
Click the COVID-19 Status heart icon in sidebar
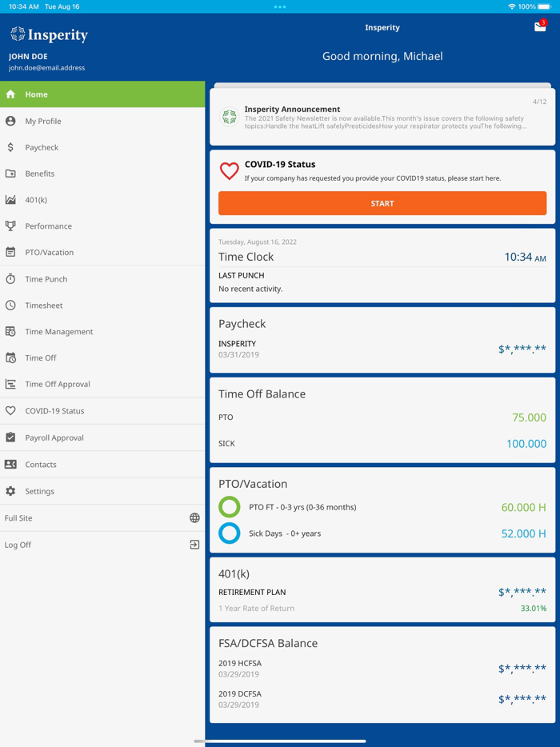tap(10, 410)
